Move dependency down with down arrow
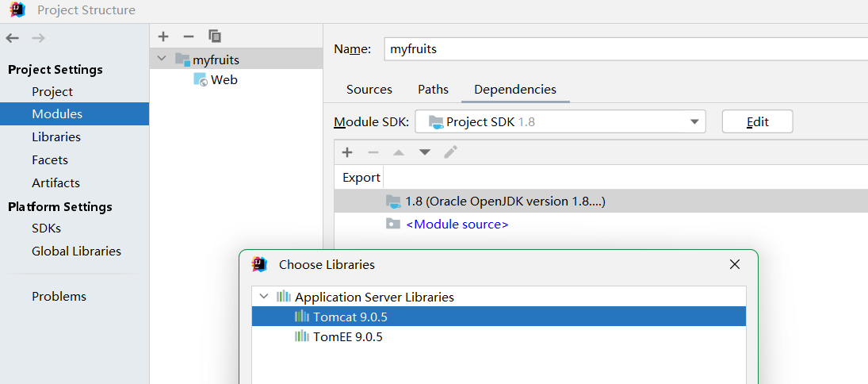Image resolution: width=868 pixels, height=384 pixels. (x=424, y=152)
